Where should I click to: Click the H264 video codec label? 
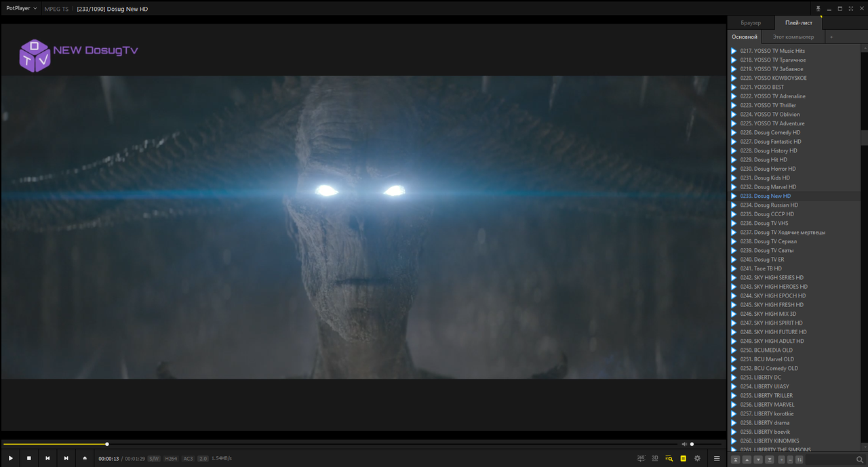pyautogui.click(x=171, y=459)
